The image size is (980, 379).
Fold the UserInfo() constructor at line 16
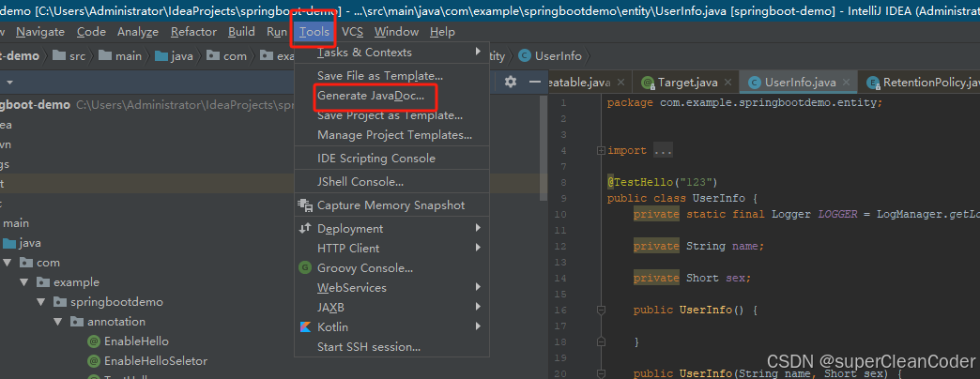click(x=602, y=310)
